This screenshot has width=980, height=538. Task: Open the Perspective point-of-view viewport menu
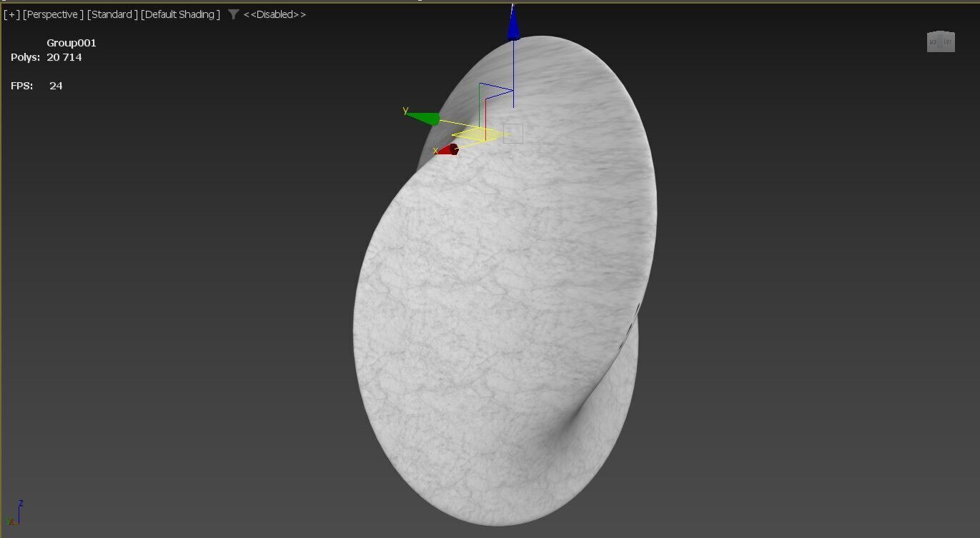[53, 14]
